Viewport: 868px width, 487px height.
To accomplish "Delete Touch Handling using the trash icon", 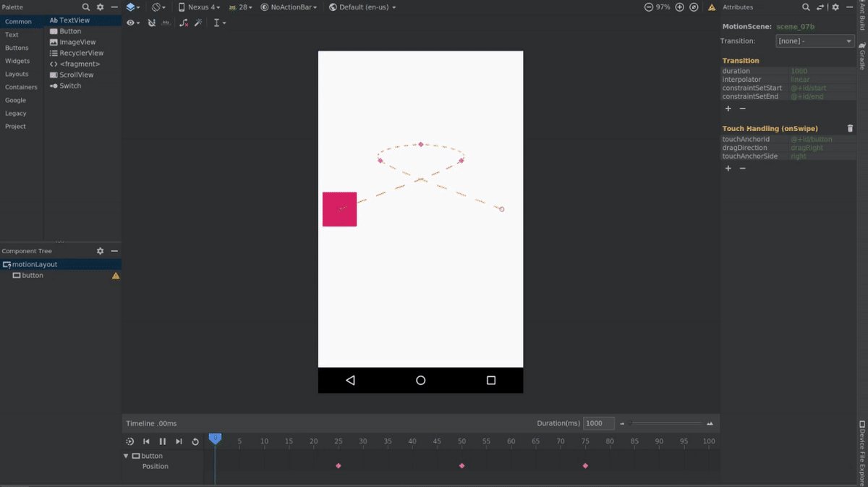I will (x=850, y=128).
